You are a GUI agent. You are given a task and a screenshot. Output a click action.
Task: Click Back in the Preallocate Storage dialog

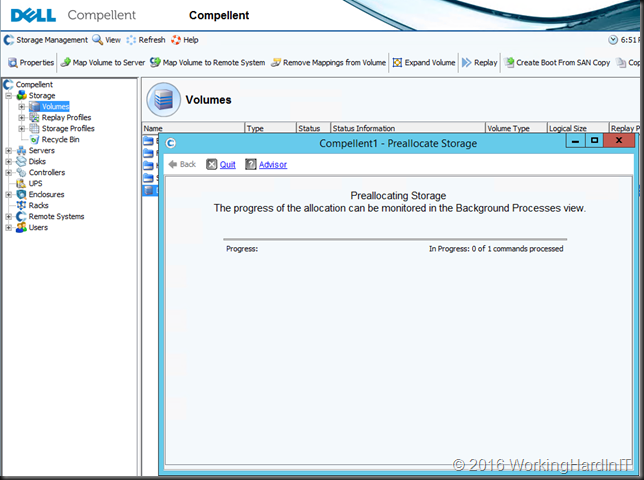pos(182,164)
